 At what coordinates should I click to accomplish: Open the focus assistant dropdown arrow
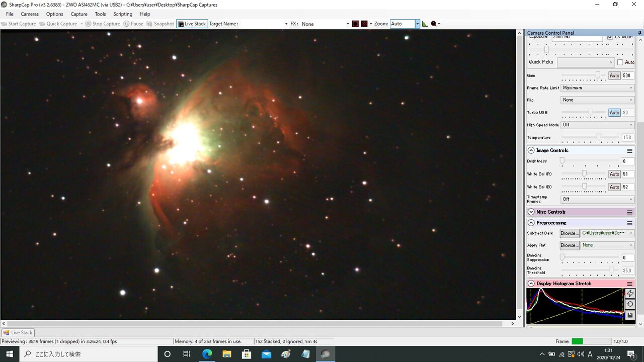[x=439, y=24]
